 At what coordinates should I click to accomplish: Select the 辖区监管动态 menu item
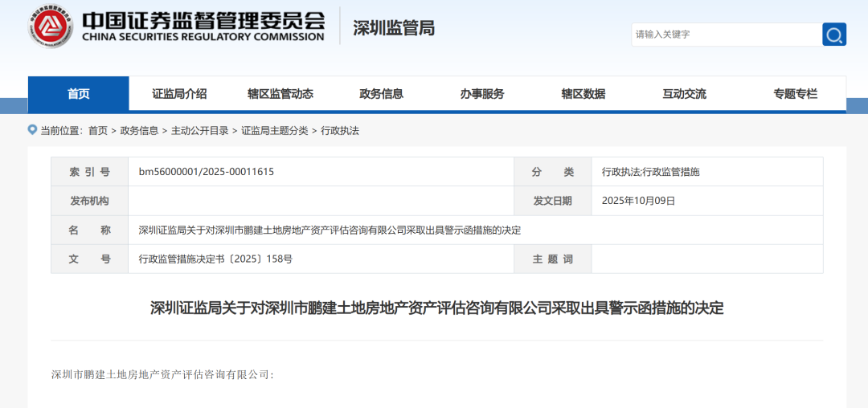point(280,94)
